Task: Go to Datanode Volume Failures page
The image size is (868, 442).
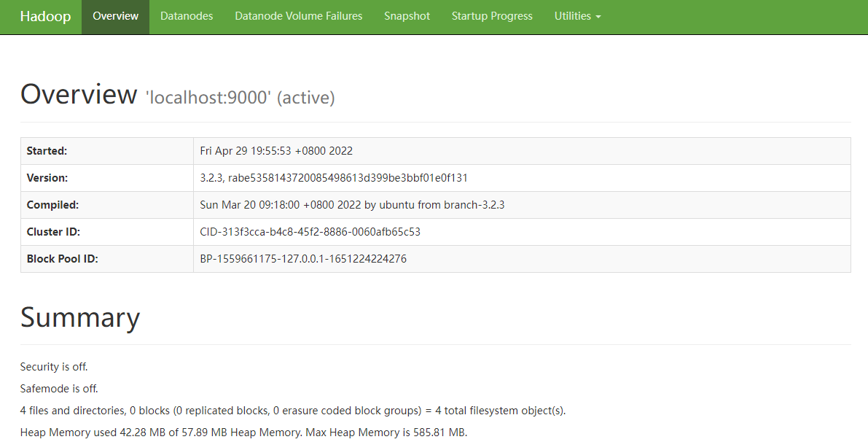Action: click(298, 16)
